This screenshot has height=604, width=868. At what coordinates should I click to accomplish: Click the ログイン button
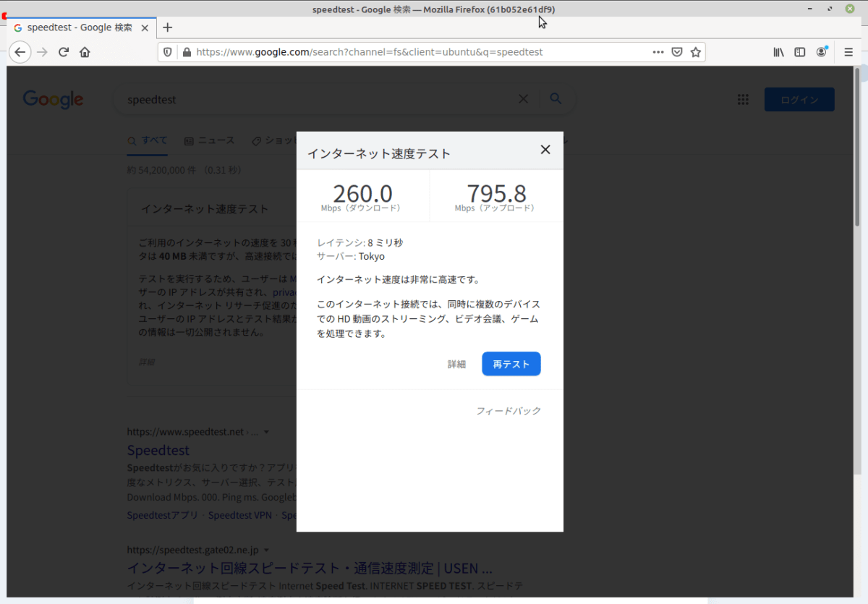(x=799, y=100)
